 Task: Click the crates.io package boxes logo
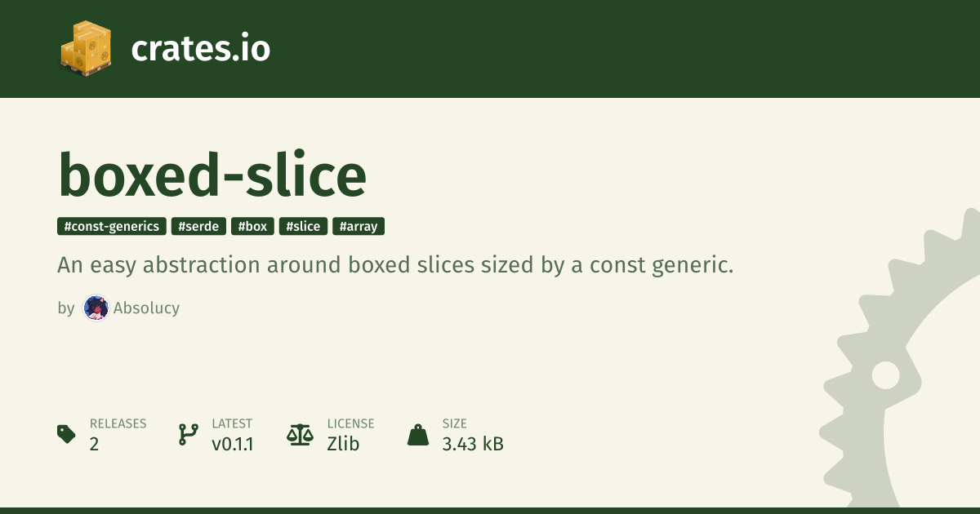click(86, 48)
